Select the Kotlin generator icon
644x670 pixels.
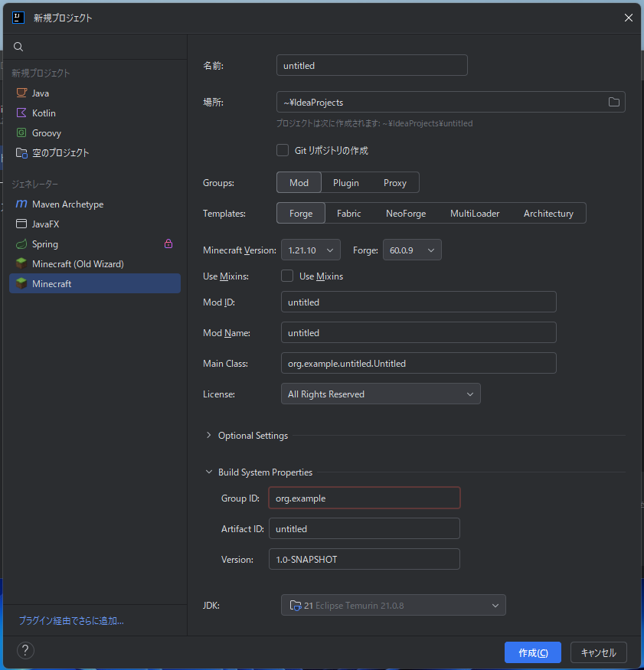(x=21, y=113)
